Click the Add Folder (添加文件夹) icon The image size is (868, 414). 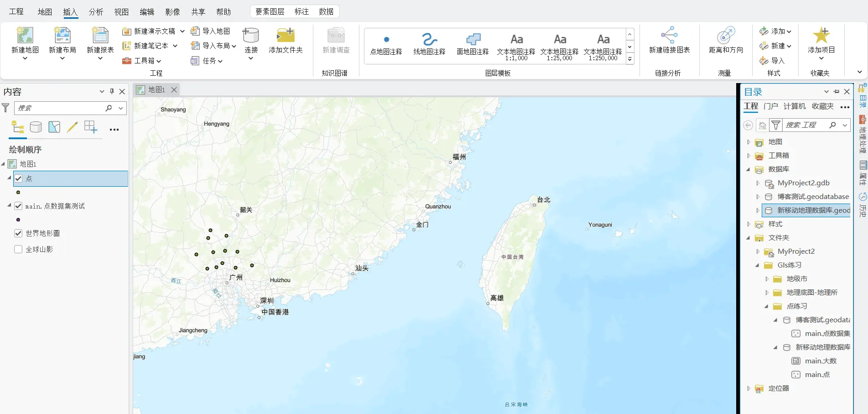[x=286, y=36]
